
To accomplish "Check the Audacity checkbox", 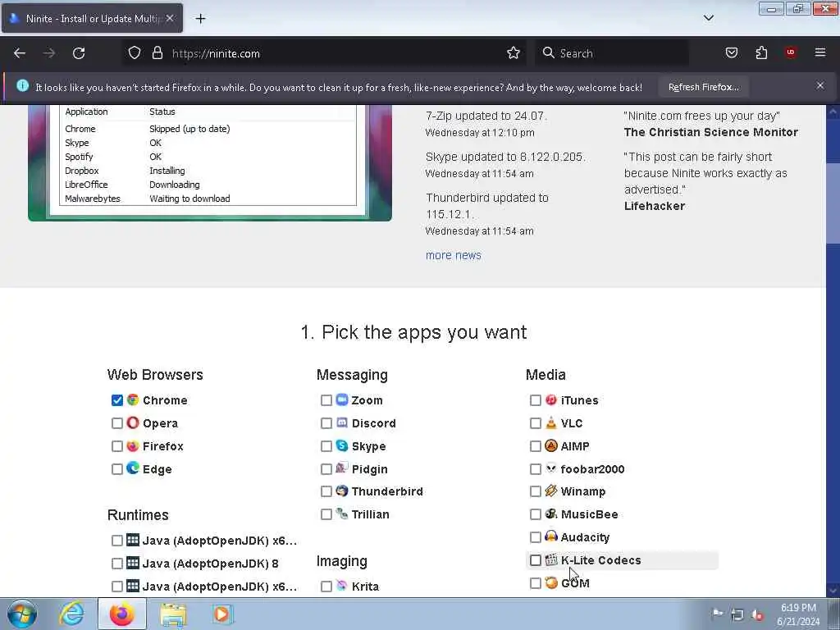I will coord(535,537).
